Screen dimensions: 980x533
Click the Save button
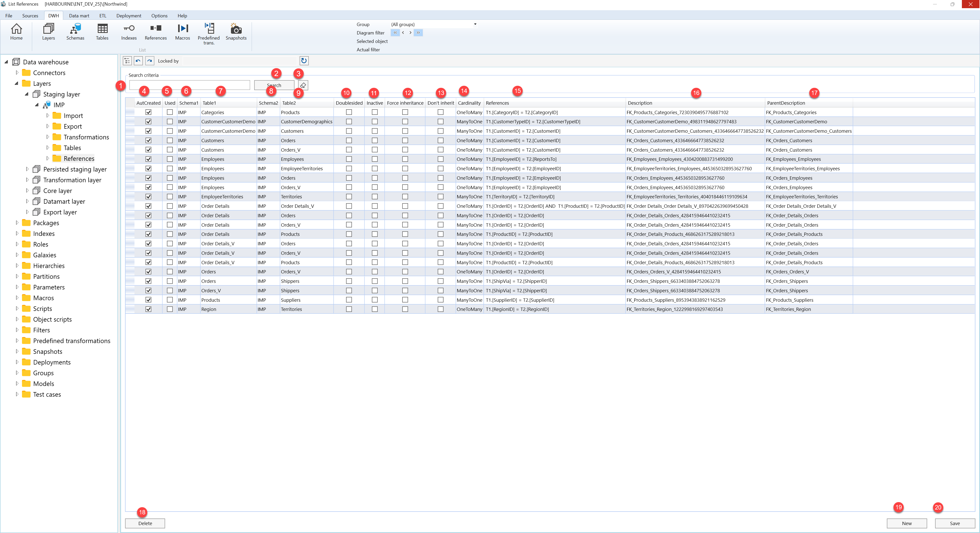pos(954,524)
